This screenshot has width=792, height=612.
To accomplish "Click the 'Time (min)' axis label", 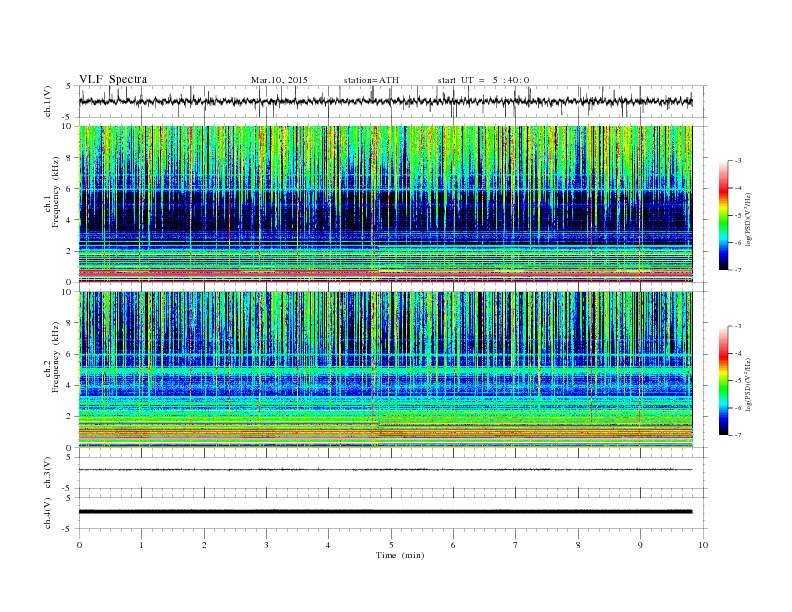I will tap(400, 555).
